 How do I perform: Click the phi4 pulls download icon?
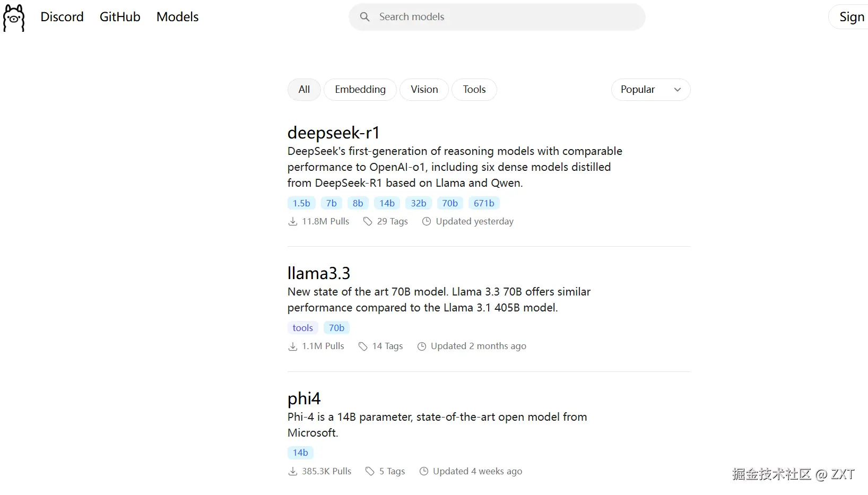pos(292,471)
